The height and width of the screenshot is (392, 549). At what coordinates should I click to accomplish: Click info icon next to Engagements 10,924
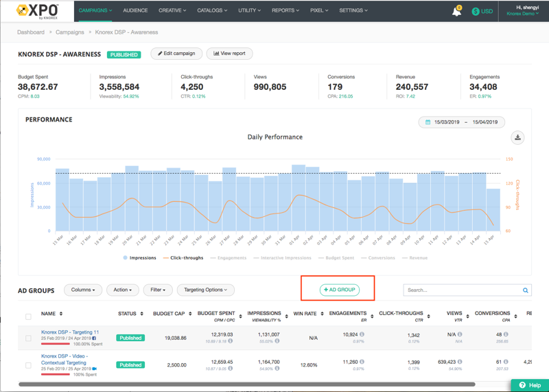(x=362, y=334)
